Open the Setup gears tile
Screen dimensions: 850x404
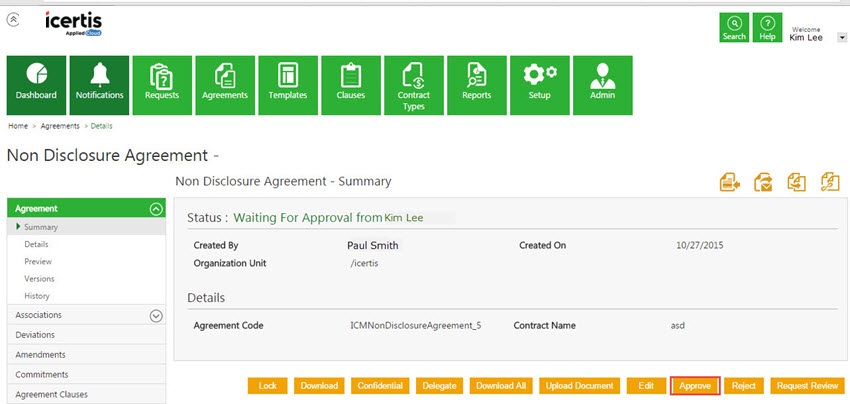539,84
